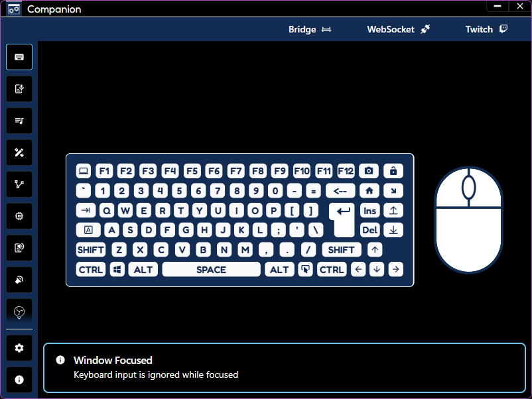This screenshot has width=532, height=399.
Task: Open the branch/fork sidebar icon
Action: coord(19,184)
